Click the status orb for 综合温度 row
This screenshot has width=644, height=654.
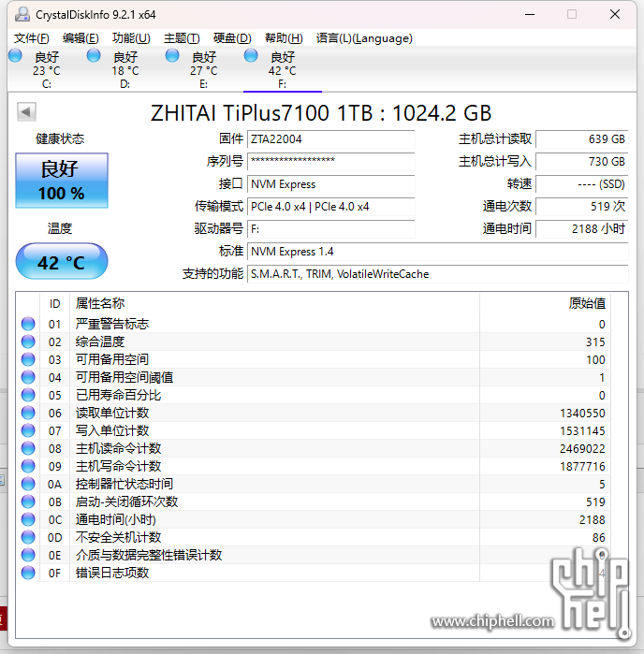28,342
